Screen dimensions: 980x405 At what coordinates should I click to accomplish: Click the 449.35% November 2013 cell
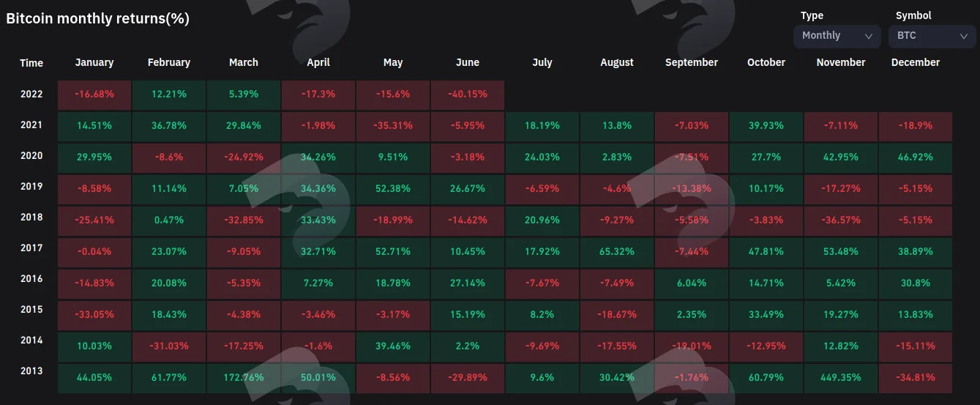(x=841, y=378)
